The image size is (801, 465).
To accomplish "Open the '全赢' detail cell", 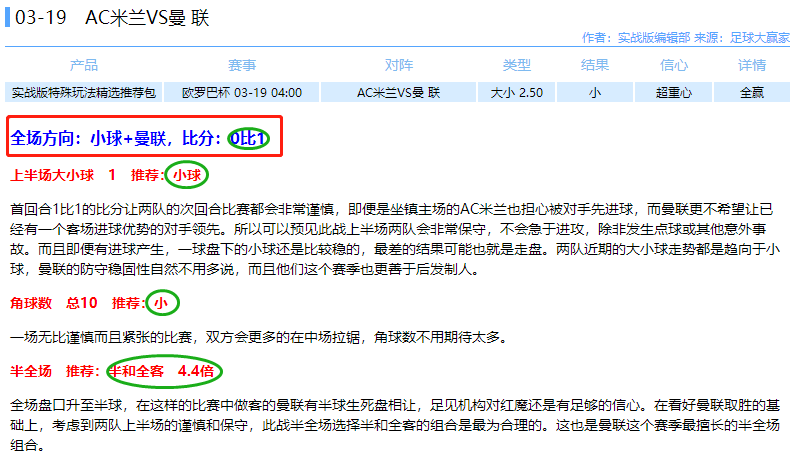I will [752, 92].
